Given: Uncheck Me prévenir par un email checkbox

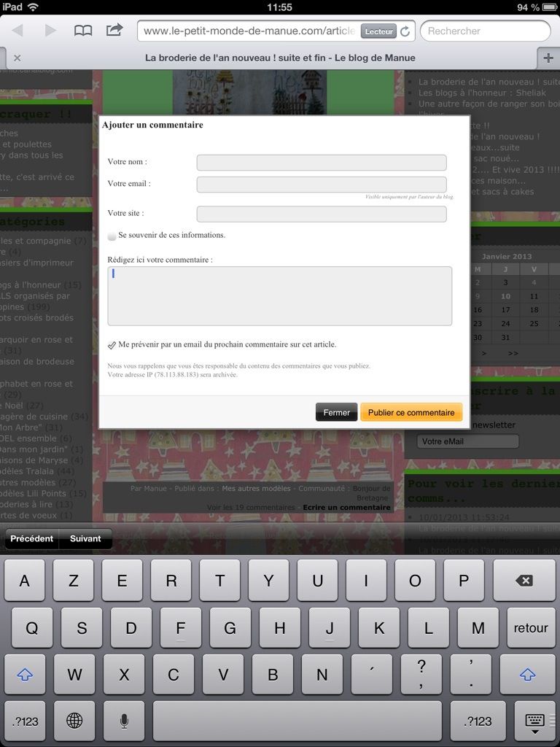Looking at the screenshot, I should tap(112, 345).
